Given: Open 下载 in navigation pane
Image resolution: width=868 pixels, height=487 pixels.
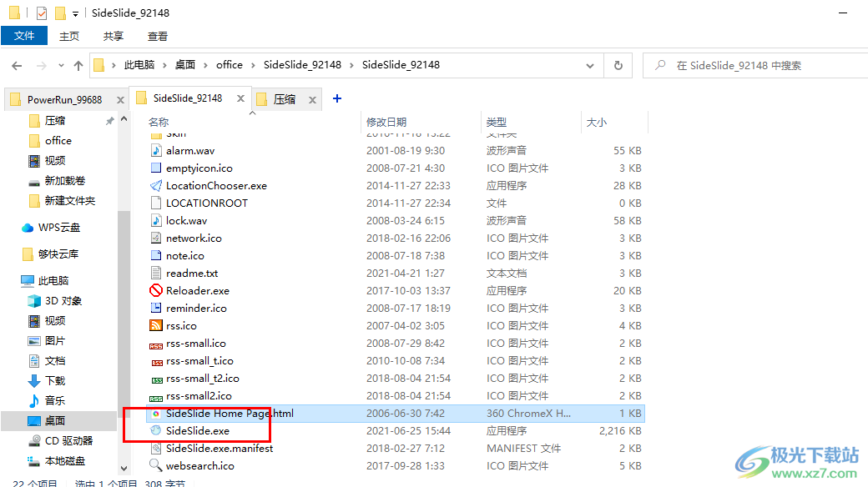Looking at the screenshot, I should [x=55, y=381].
